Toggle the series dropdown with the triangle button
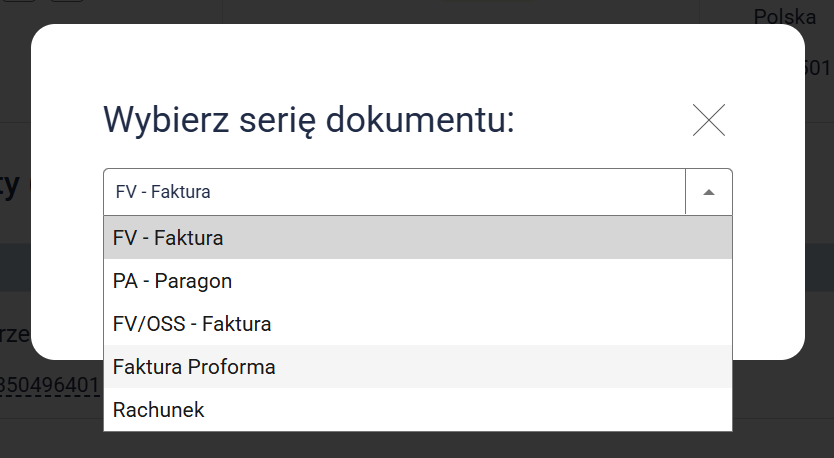834x458 pixels. 709,192
